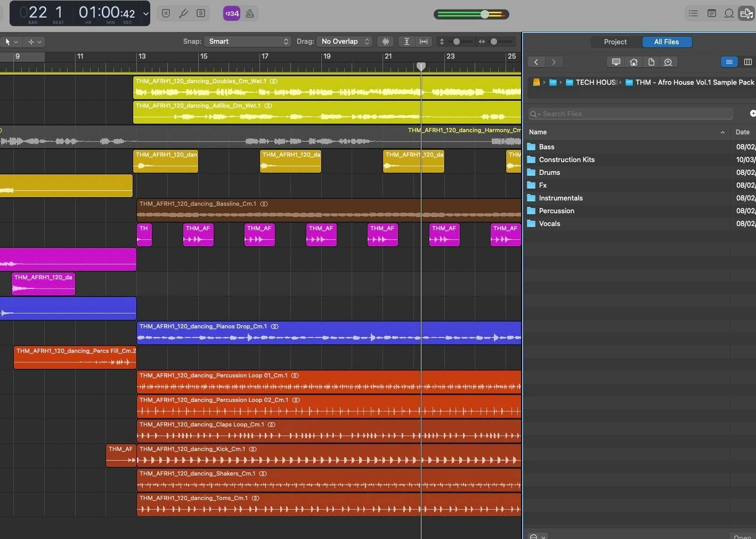This screenshot has height=539, width=756.
Task: Select the All Files tab
Action: (666, 42)
